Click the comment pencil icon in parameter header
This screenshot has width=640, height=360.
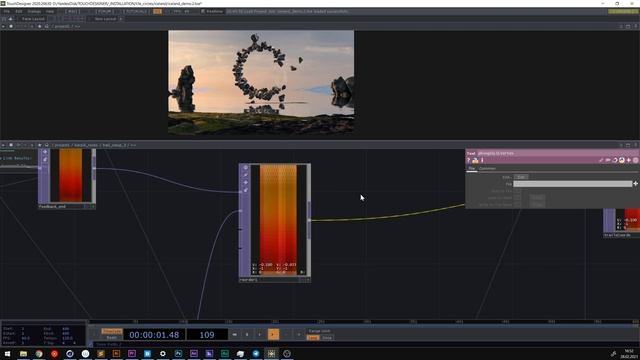pyautogui.click(x=601, y=160)
